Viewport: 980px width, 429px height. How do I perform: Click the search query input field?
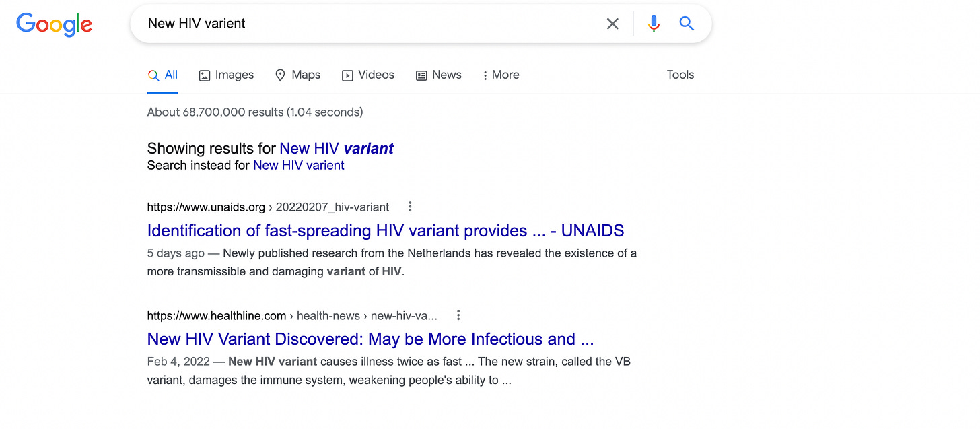coord(370,24)
